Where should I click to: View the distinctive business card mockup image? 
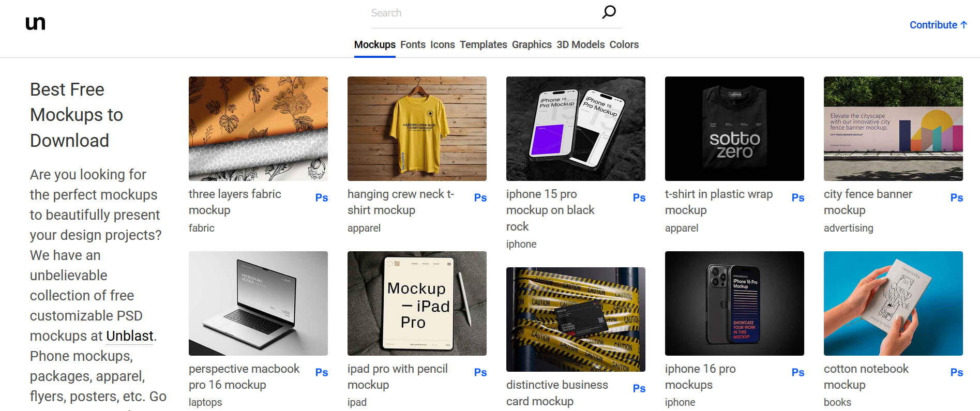[576, 319]
